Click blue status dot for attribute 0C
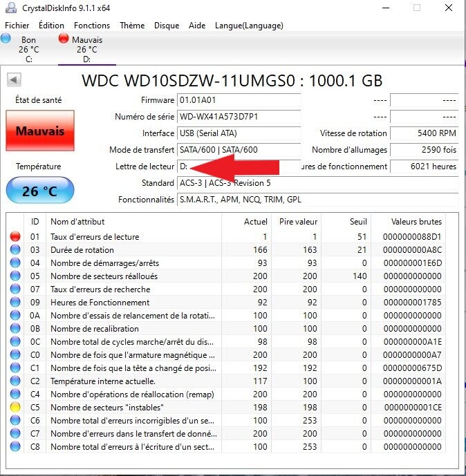The height and width of the screenshot is (476, 466). point(15,341)
